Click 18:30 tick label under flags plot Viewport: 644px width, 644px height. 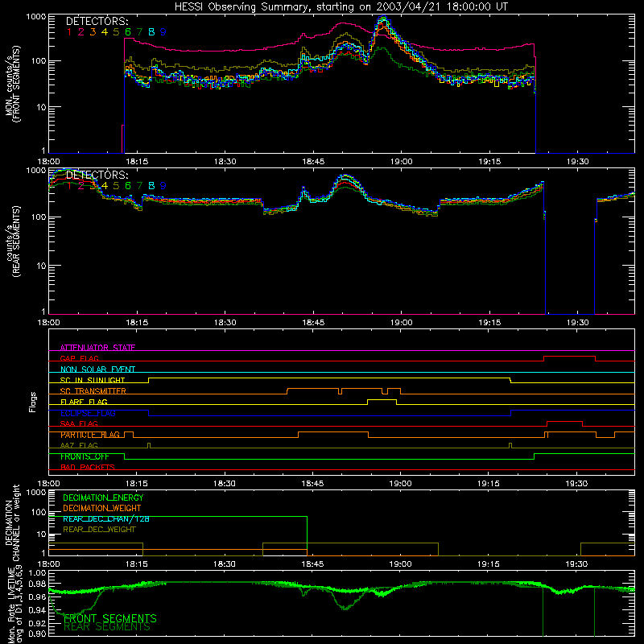coord(225,484)
